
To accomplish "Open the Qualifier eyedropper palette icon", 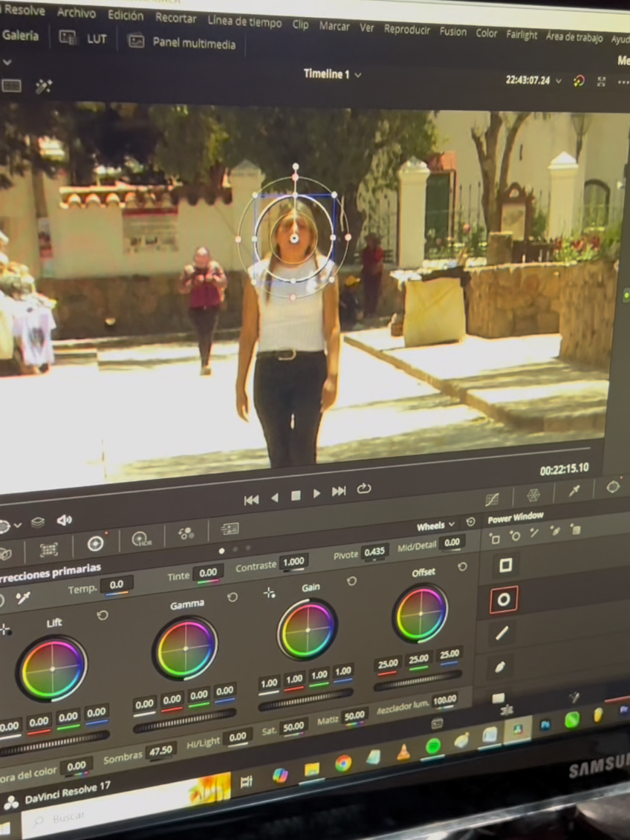I will [x=574, y=491].
